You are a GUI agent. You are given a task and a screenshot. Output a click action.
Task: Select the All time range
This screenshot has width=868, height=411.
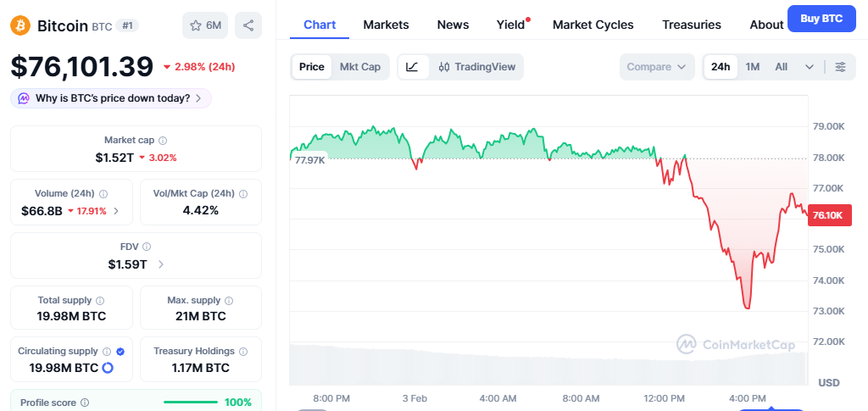[781, 67]
